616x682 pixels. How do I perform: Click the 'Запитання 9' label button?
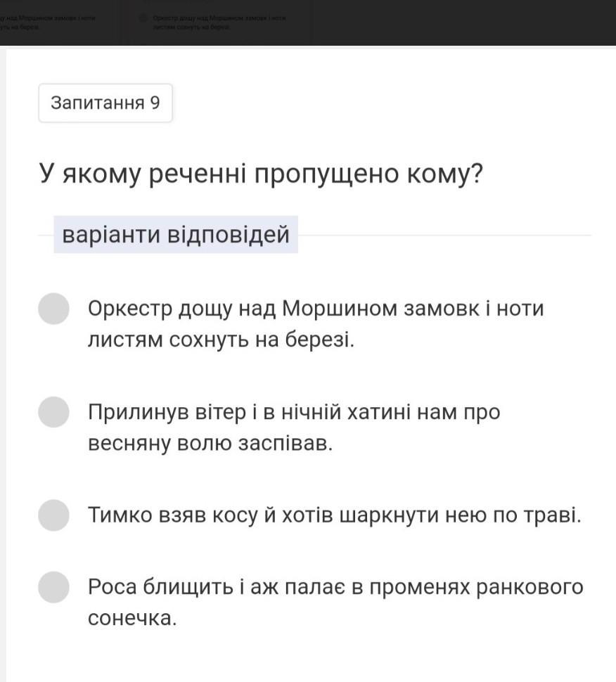coord(105,103)
